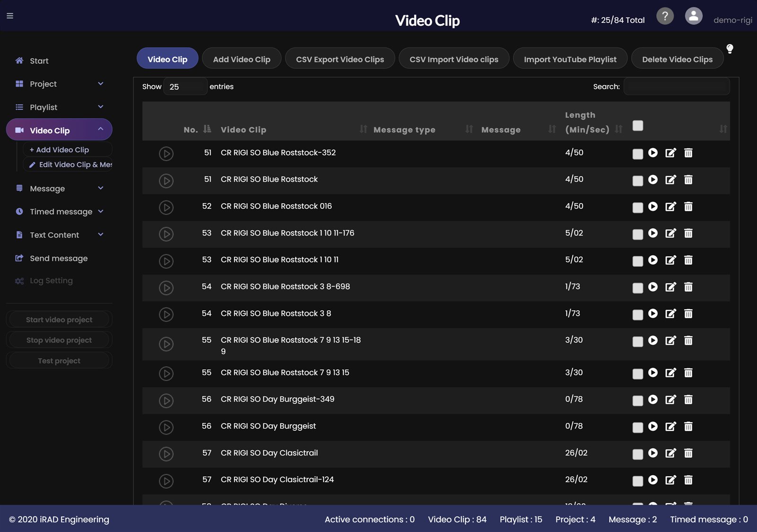This screenshot has height=532, width=757.
Task: Edit CR RIGI SO Day Clasictrail clip
Action: pyautogui.click(x=670, y=453)
